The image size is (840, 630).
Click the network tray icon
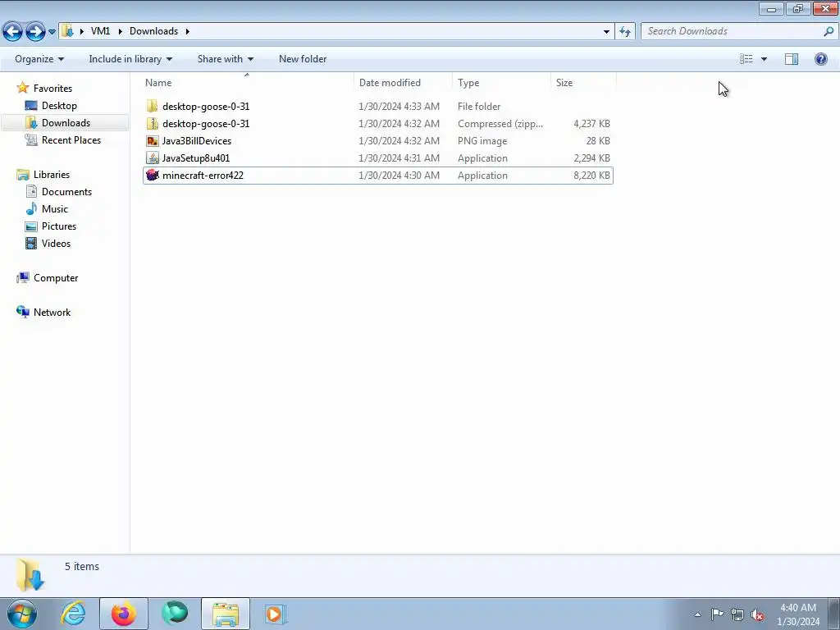(x=737, y=614)
